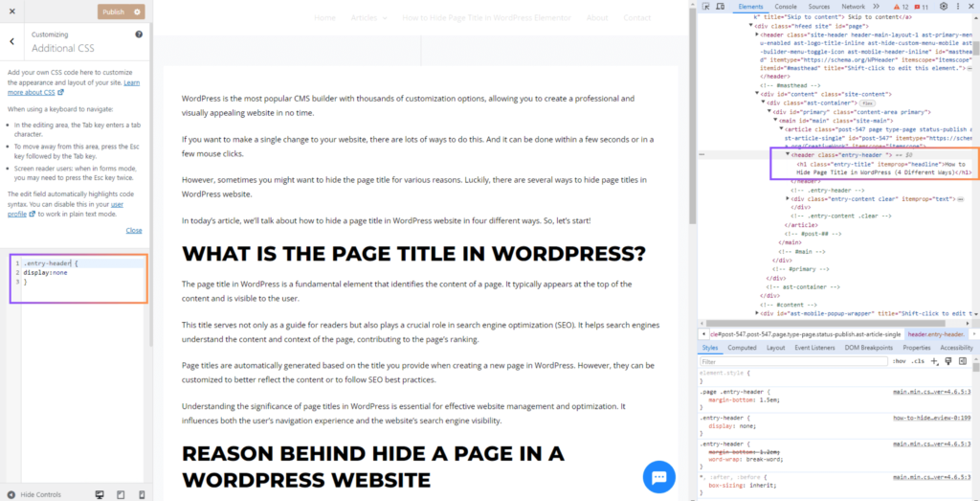Show more DevTools tabs chevron
The image size is (980, 501).
pyautogui.click(x=876, y=7)
